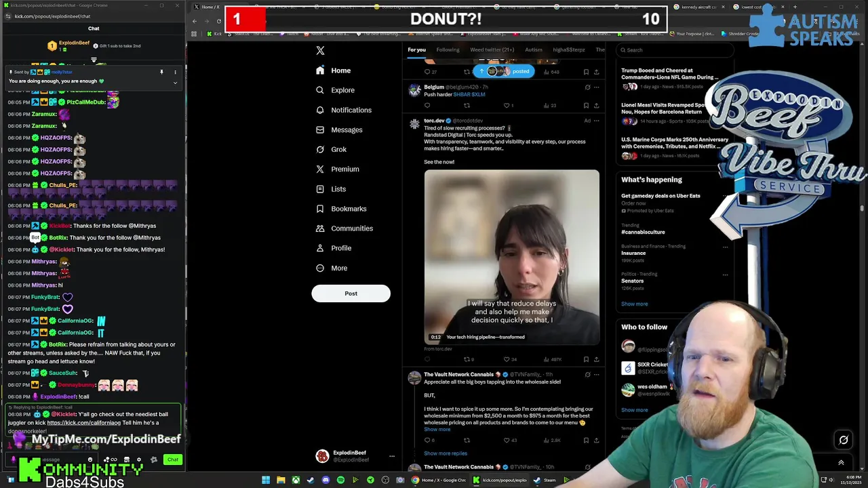This screenshot has width=868, height=488.
Task: Show more under Who to follow
Action: click(x=634, y=410)
